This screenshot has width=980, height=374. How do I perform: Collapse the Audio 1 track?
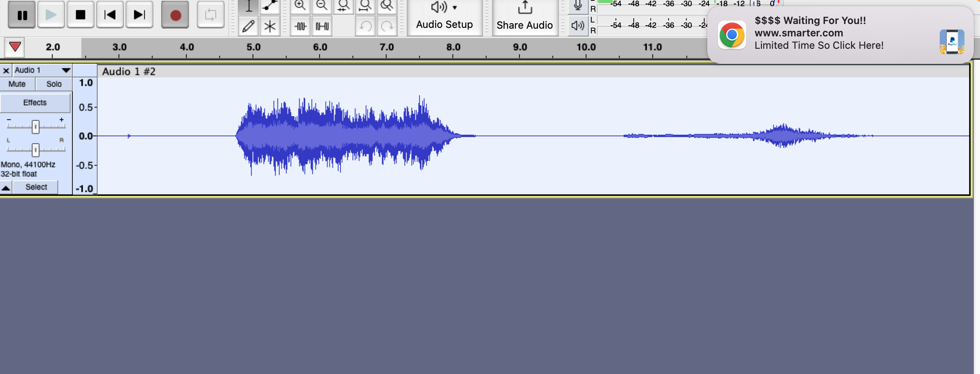[6, 188]
